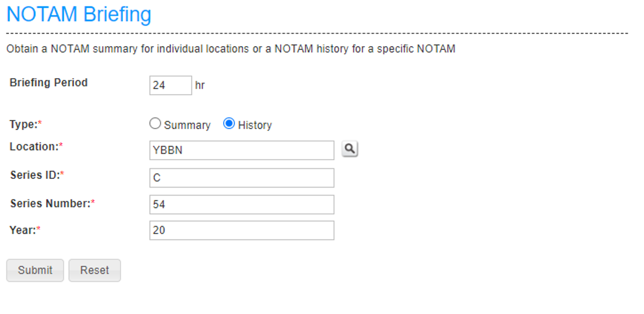Click the Briefing Period label
The width and height of the screenshot is (644, 314).
coord(49,83)
